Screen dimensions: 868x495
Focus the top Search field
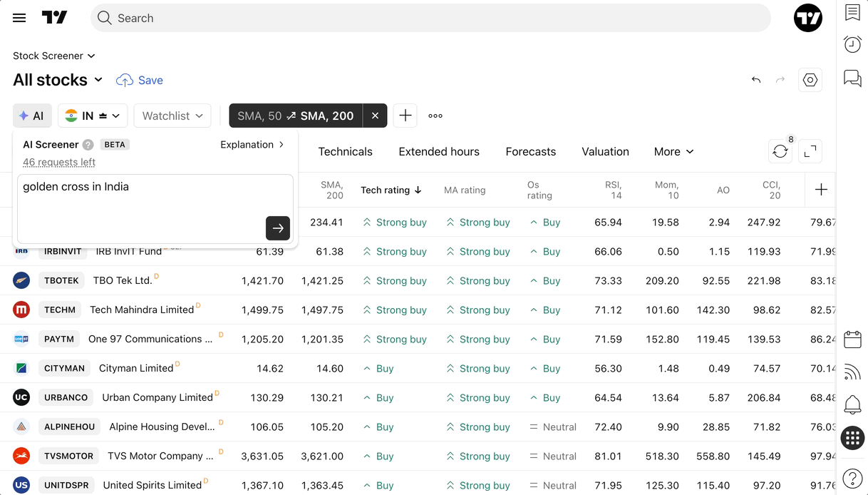430,18
